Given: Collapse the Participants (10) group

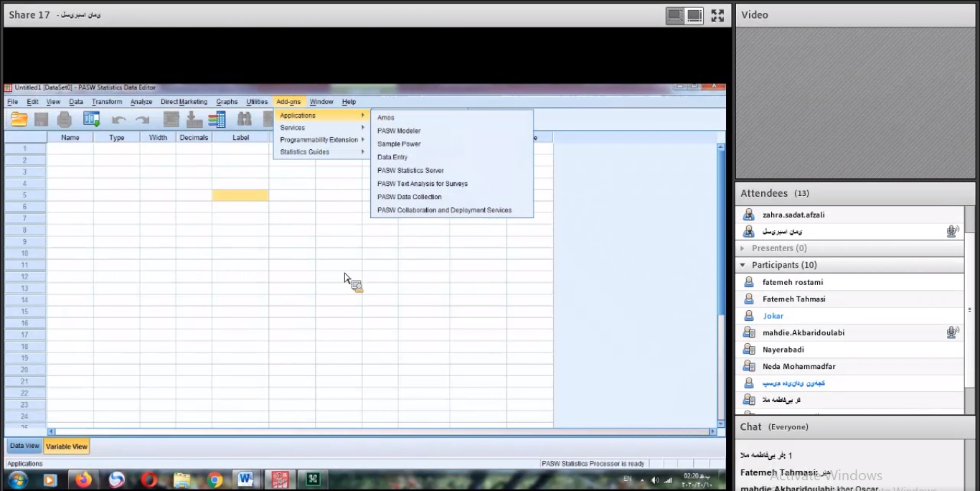Looking at the screenshot, I should click(743, 265).
